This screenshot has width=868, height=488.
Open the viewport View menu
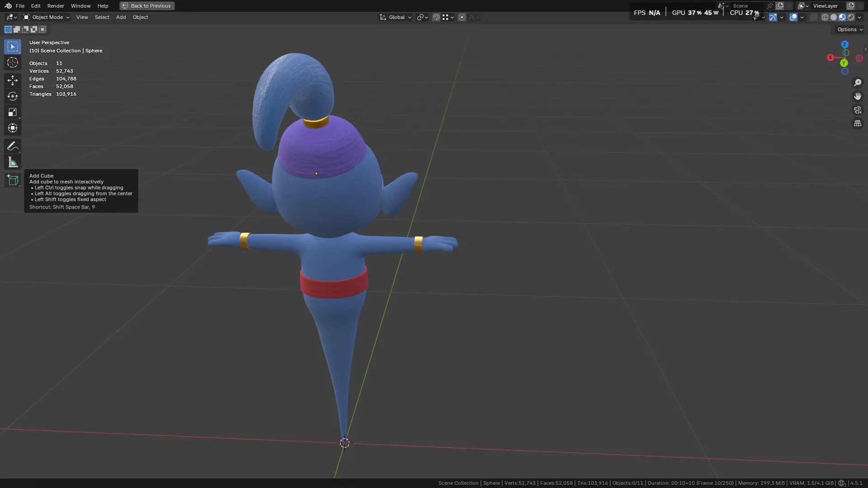(x=82, y=17)
